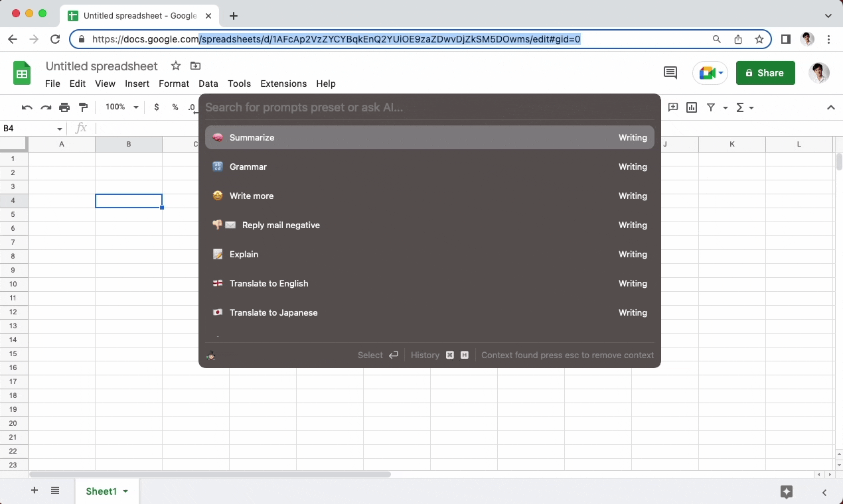Open Chrome tab search dropdown arrow

click(x=828, y=16)
